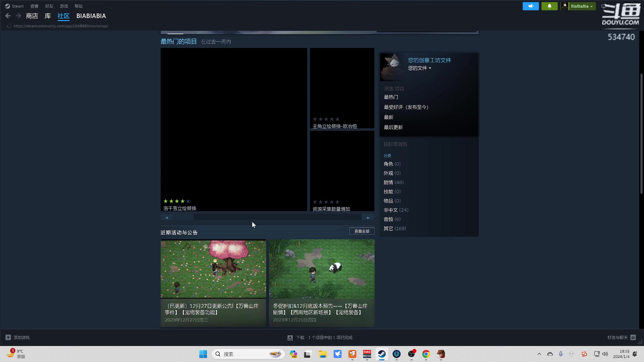The width and height of the screenshot is (644, 362).
Task: Switch to the 商店 tab
Action: click(32, 16)
